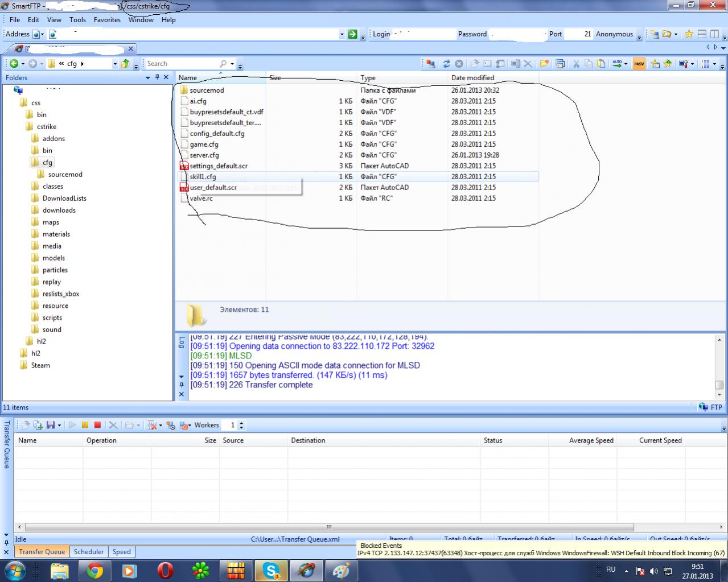The image size is (728, 582).
Task: Close the Folders panel
Action: (166, 77)
